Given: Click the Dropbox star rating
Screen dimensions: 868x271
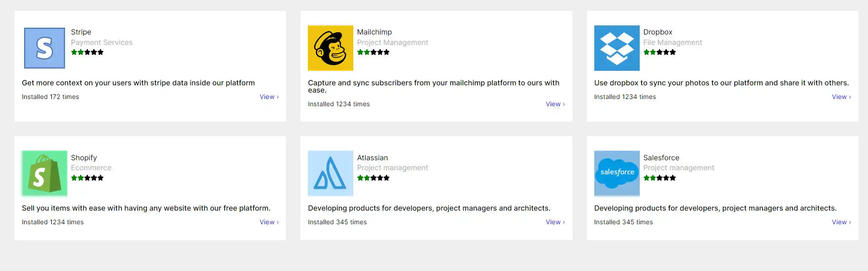Looking at the screenshot, I should pos(659,52).
